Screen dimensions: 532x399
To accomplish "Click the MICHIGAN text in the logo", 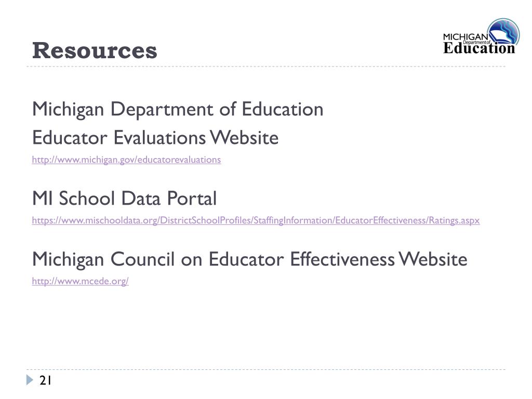I will point(465,37).
